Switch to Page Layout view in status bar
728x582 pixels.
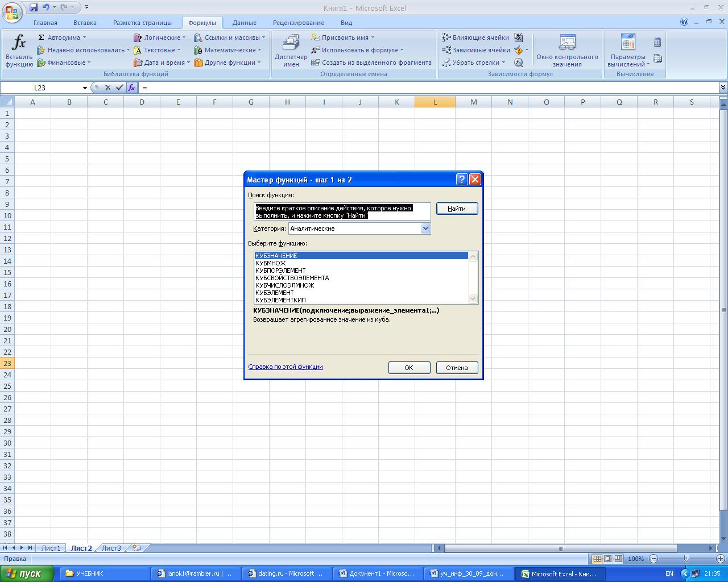tap(607, 559)
